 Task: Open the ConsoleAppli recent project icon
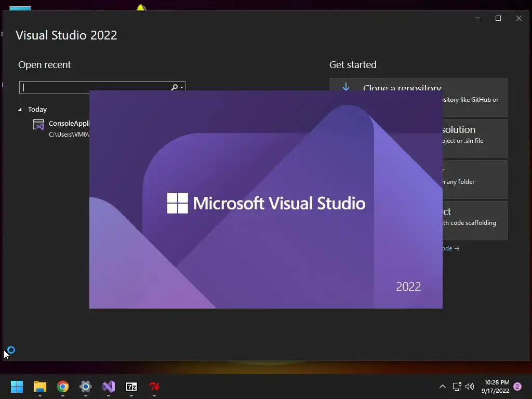38,125
